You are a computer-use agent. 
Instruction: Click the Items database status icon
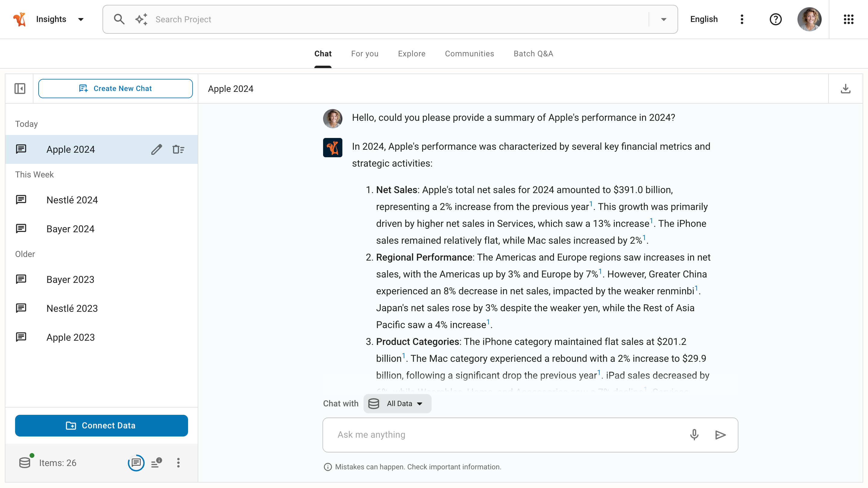(x=26, y=462)
